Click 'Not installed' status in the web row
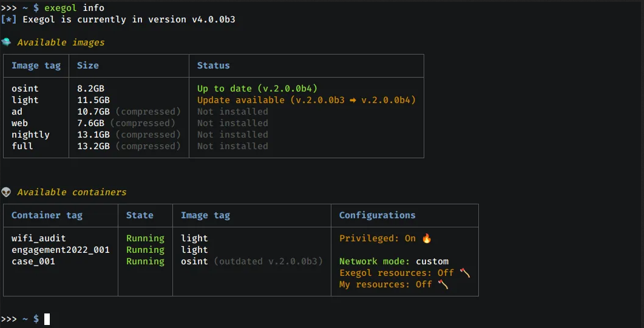The image size is (644, 328). pos(232,123)
